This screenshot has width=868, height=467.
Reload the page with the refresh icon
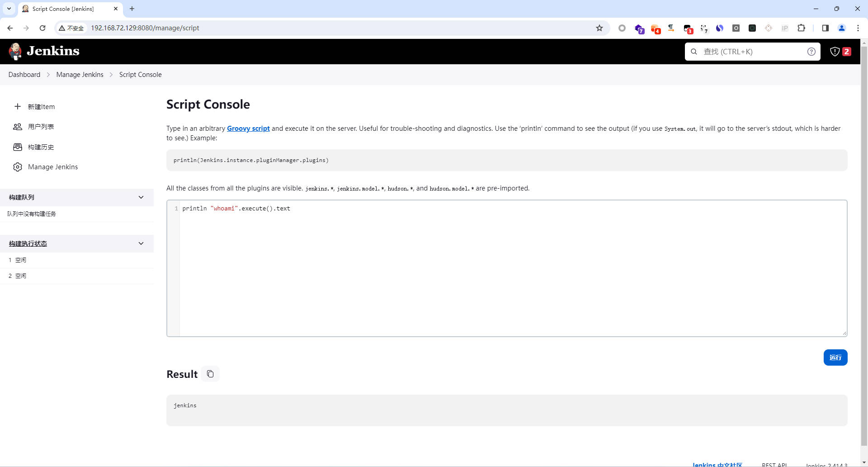click(x=42, y=28)
